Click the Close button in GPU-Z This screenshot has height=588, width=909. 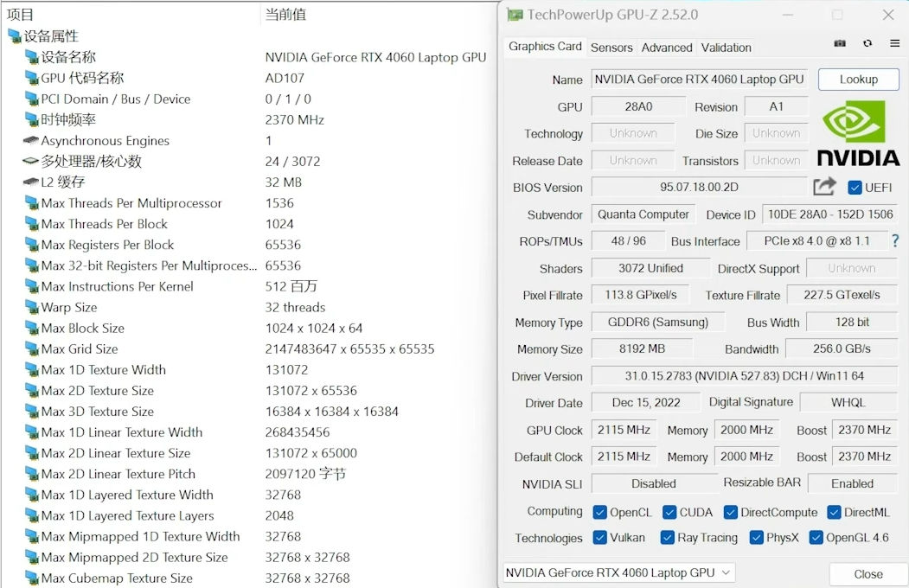(867, 574)
